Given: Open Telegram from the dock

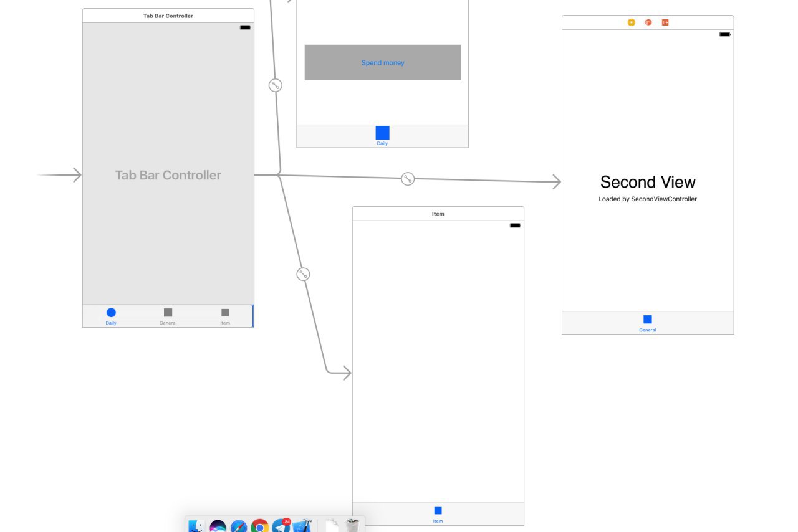Looking at the screenshot, I should (281, 526).
